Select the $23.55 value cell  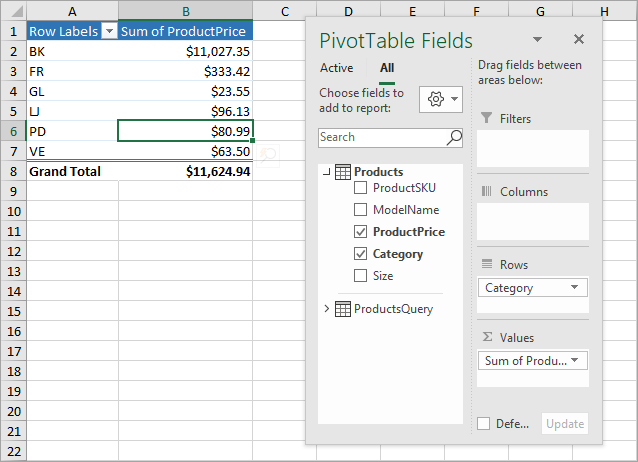(x=186, y=91)
